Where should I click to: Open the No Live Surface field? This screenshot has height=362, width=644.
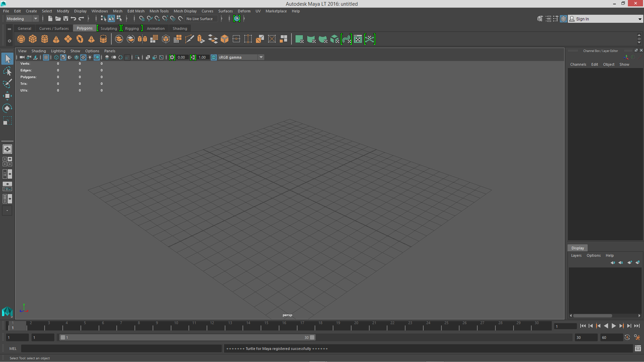tap(201, 19)
